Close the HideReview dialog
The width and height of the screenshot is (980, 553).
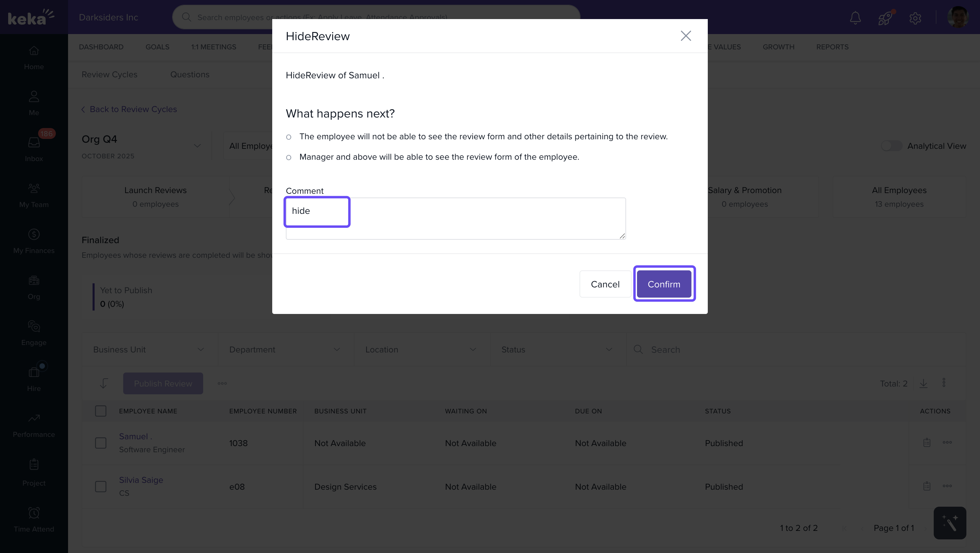[686, 36]
